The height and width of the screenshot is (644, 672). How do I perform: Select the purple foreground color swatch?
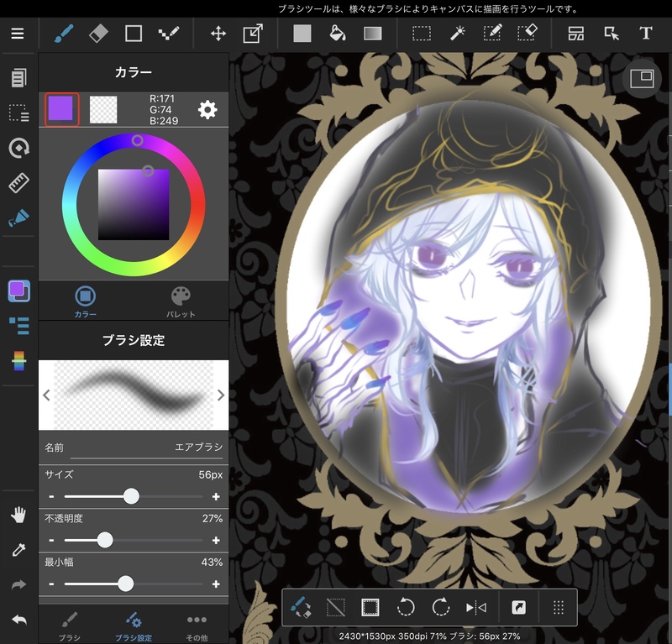pos(61,110)
